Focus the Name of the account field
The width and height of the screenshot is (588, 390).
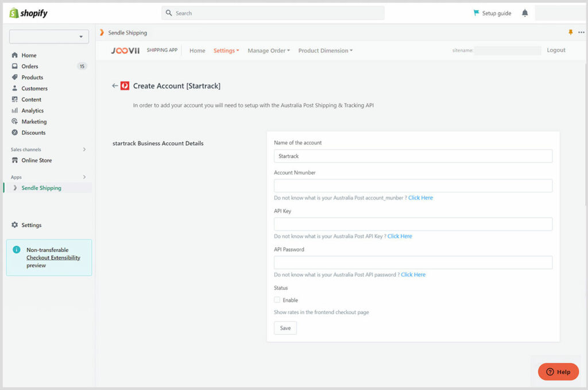tap(413, 156)
